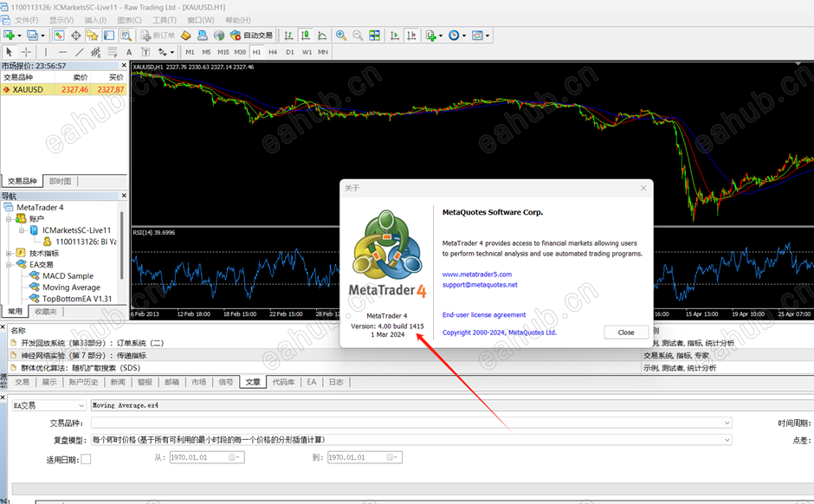Open the indicators list dropdown icon
Image resolution: width=814 pixels, height=504 pixels.
pos(434,36)
